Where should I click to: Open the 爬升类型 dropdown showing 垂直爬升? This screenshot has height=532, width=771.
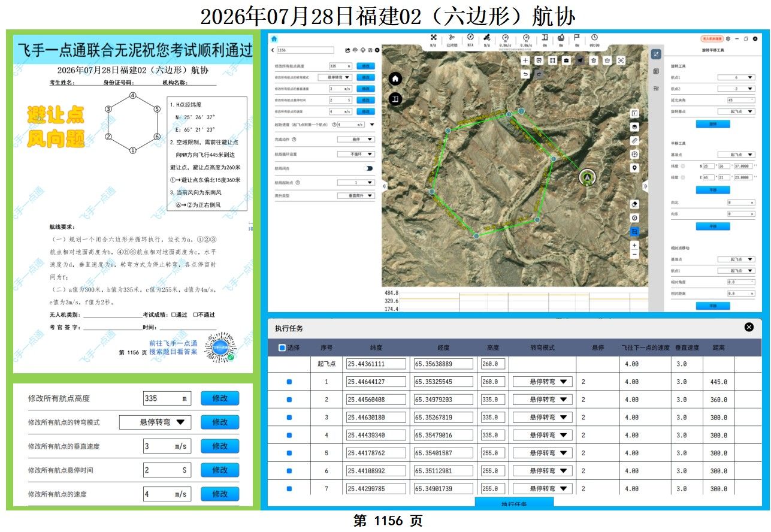(356, 196)
